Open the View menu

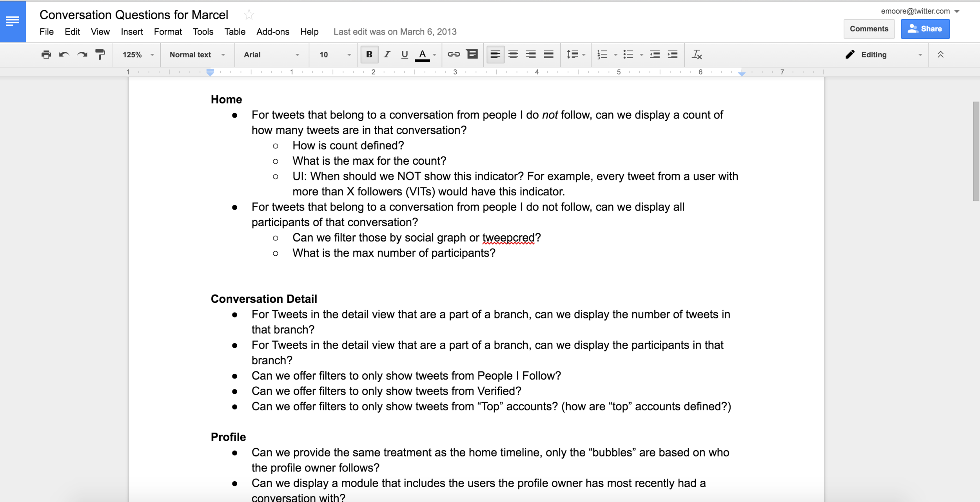100,32
